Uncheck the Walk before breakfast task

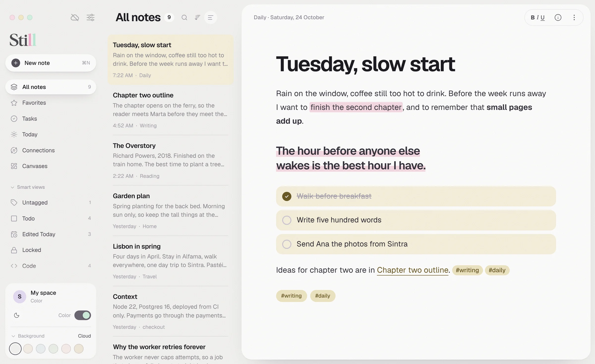287,196
